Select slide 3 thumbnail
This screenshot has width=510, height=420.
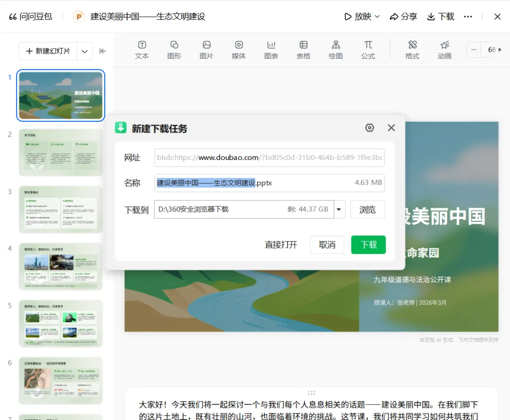tap(60, 210)
